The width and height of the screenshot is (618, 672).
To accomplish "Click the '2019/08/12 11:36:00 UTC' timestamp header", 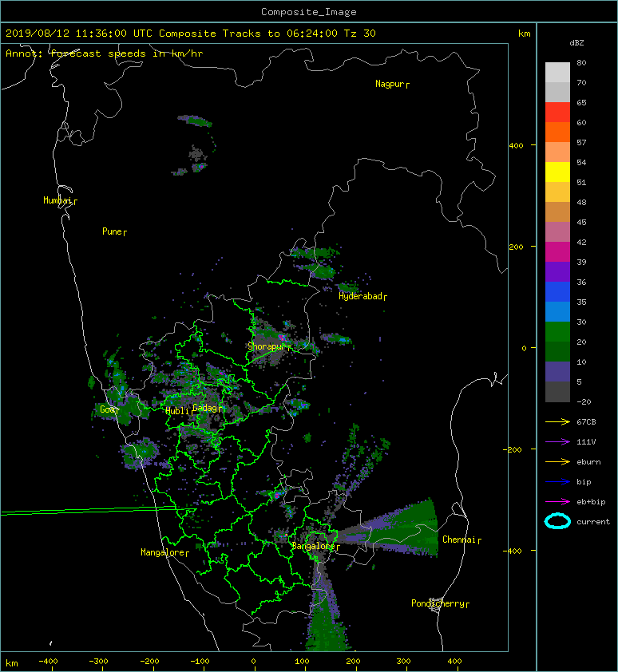I will click(79, 34).
